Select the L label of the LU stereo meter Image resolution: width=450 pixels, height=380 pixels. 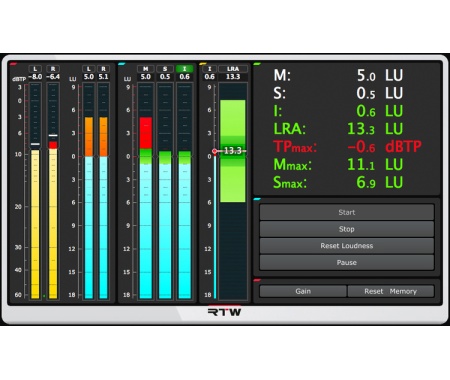tap(89, 69)
